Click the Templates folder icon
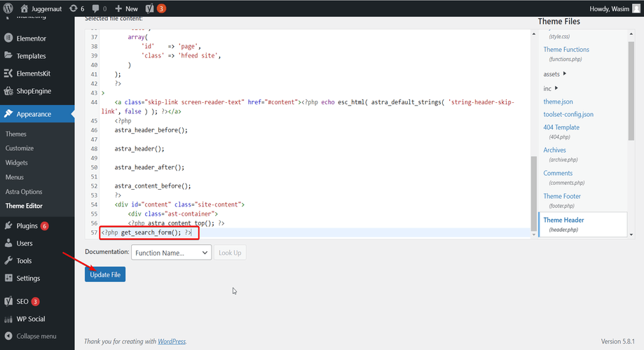This screenshot has height=350, width=644. point(8,55)
